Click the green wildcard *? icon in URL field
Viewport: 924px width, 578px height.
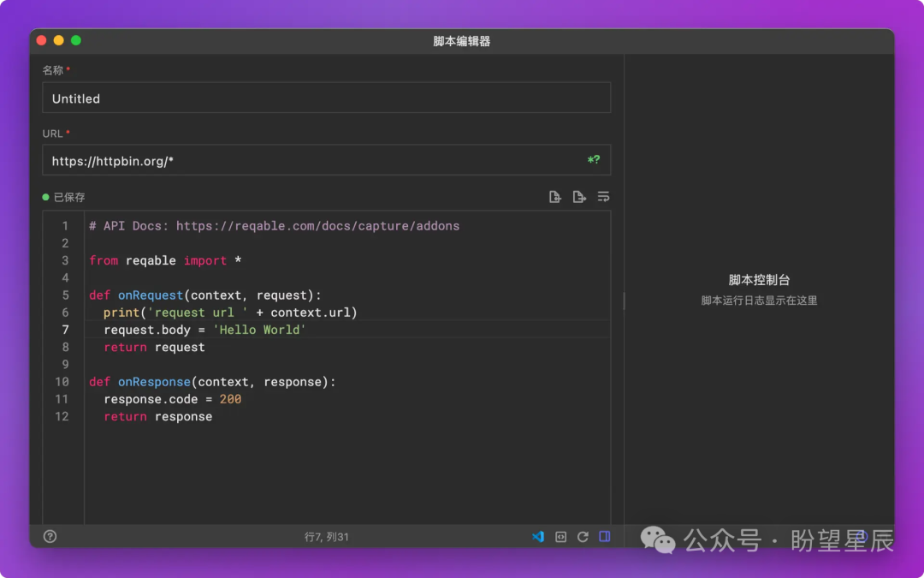(594, 160)
